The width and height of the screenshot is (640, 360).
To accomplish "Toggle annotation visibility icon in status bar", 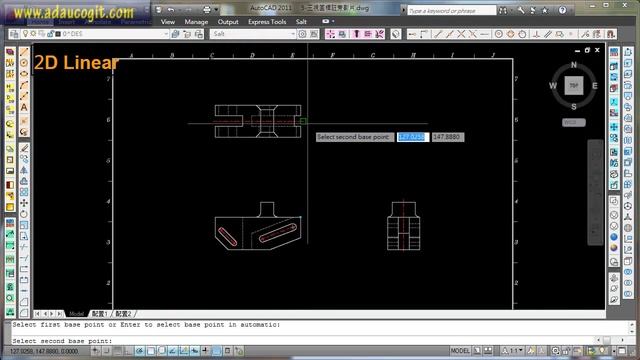I will [x=531, y=351].
